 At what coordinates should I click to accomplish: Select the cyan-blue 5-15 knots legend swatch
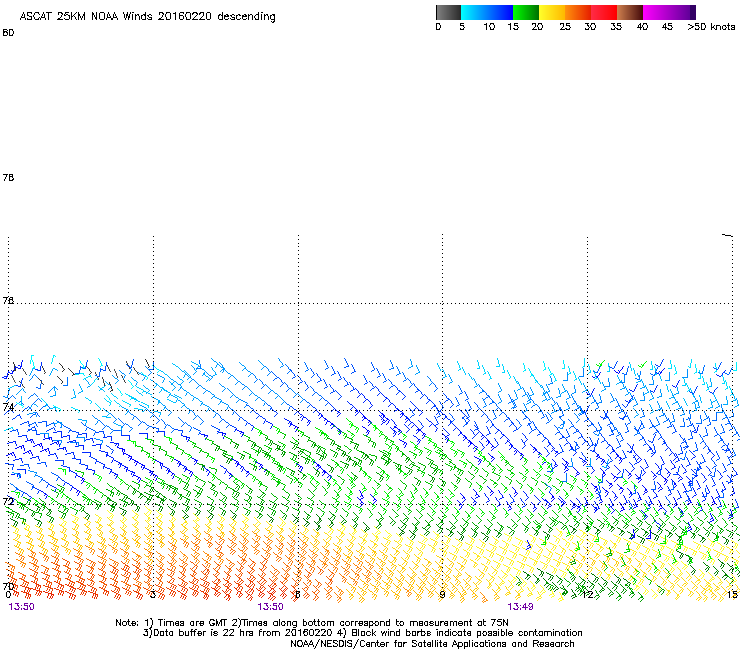[487, 12]
